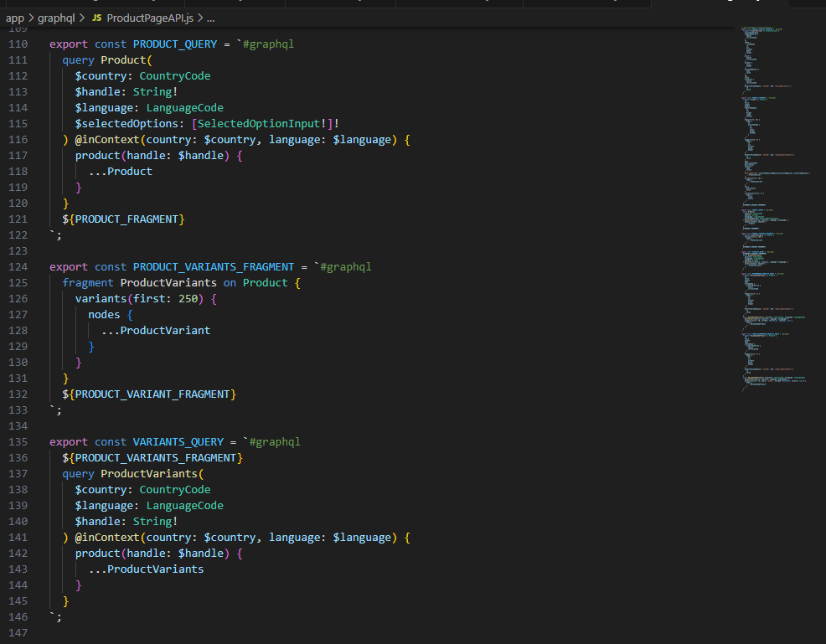Click line number 110 in the gutter
This screenshot has height=644, width=826.
18,44
